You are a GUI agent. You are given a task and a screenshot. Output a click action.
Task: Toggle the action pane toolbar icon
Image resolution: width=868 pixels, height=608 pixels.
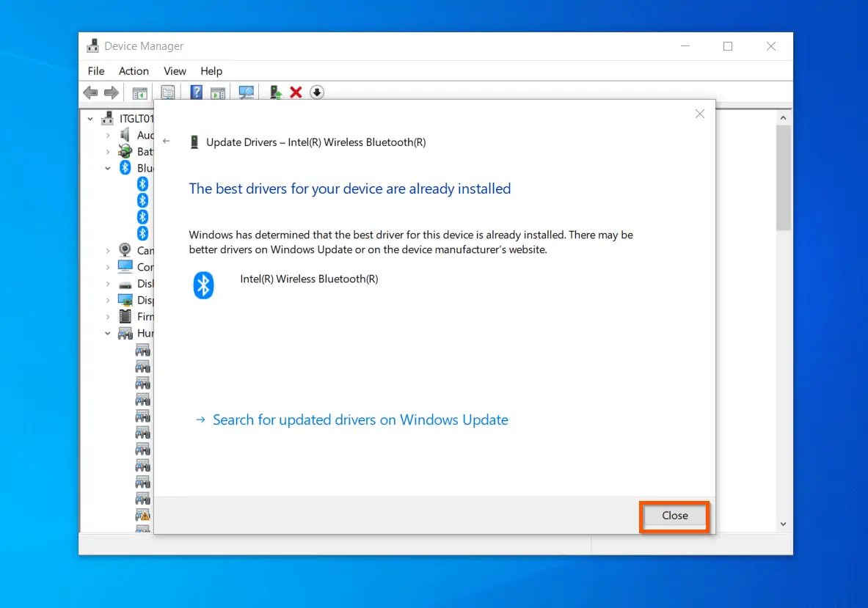pos(218,93)
